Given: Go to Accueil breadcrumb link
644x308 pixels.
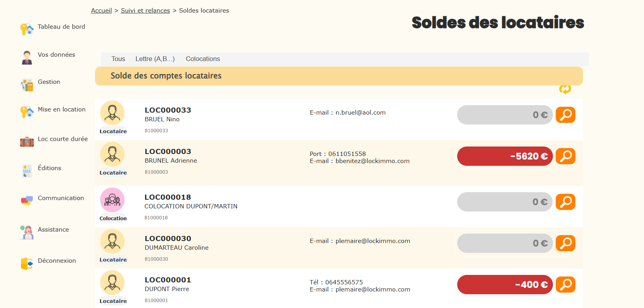Looking at the screenshot, I should click(x=101, y=11).
